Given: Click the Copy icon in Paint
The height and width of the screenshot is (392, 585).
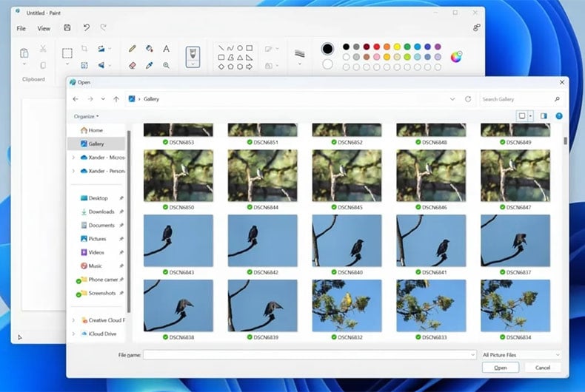Looking at the screenshot, I should [x=43, y=65].
